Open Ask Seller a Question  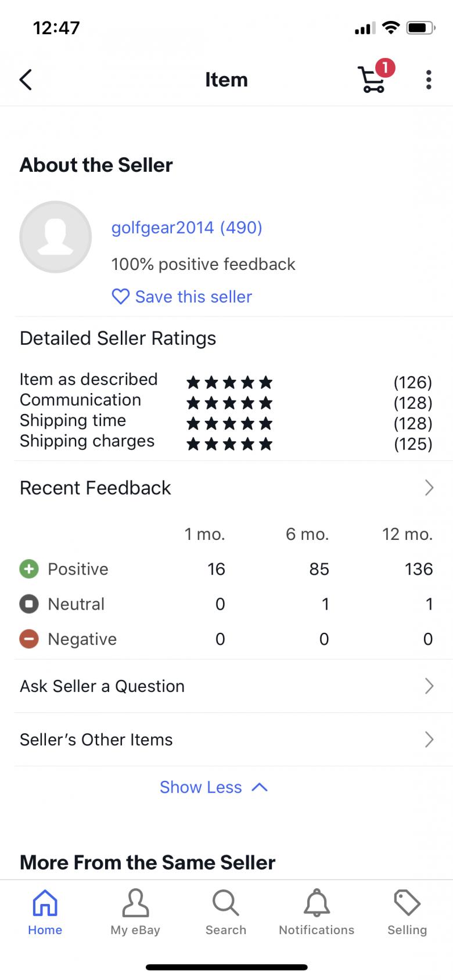[x=227, y=686]
